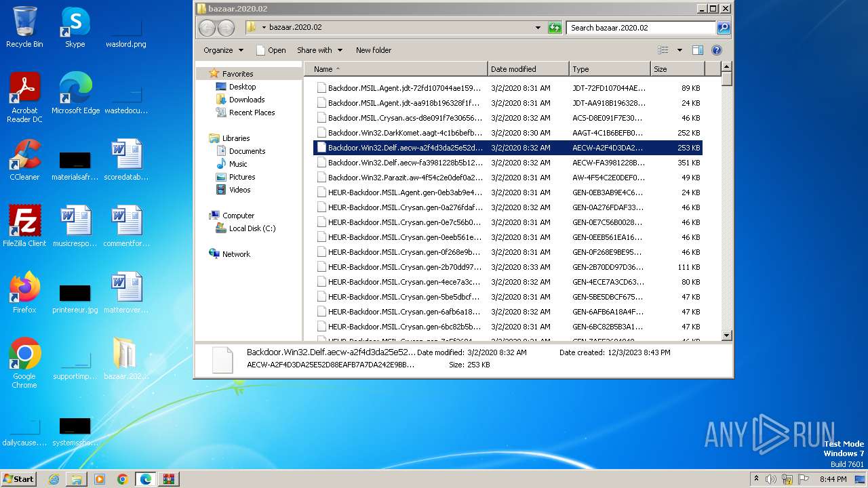Select the scoredatab Word document icon

click(125, 159)
